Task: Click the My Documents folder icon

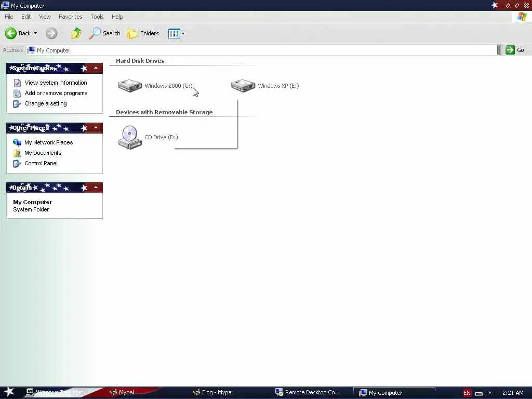Action: point(17,153)
